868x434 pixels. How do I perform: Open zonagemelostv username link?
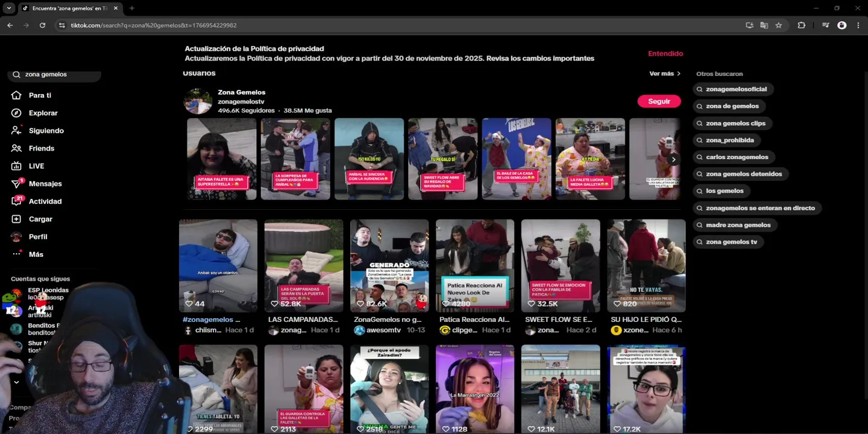[241, 102]
